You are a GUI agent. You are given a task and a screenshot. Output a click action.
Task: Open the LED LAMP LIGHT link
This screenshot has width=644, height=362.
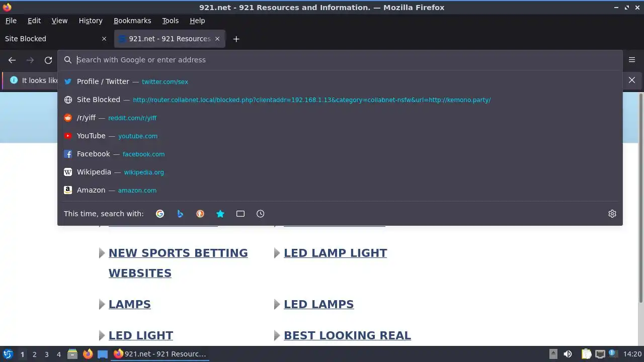335,253
